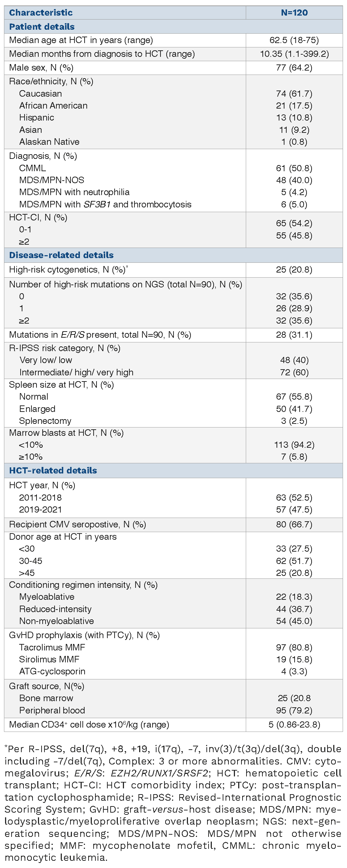
Task: Click the Peripheral blood row label
Action: coord(52,710)
